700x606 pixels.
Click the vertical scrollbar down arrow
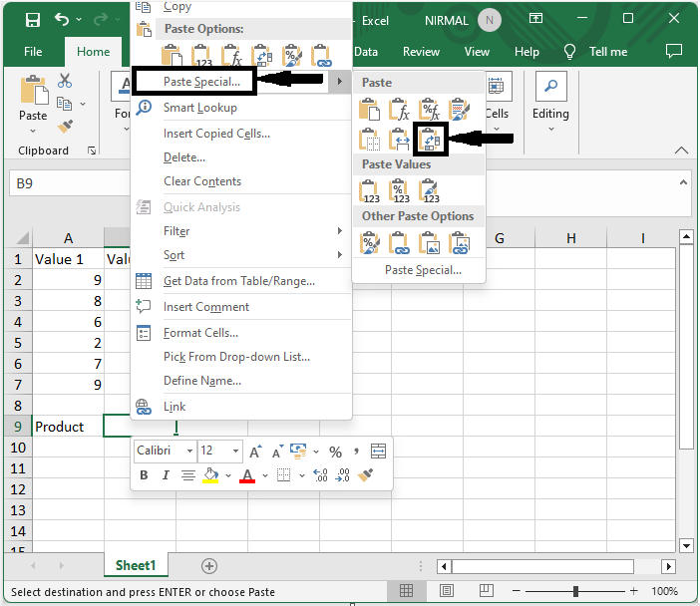coord(686,545)
